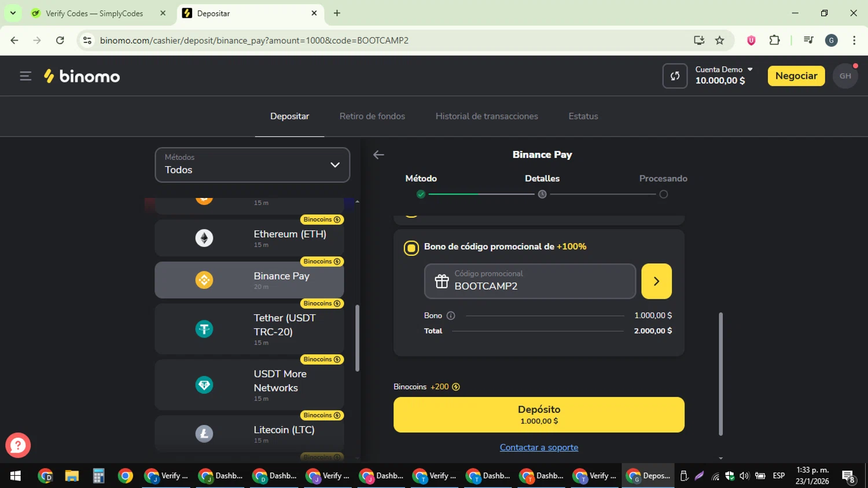Click the Depósito 1.000,00 $ button

[539, 414]
